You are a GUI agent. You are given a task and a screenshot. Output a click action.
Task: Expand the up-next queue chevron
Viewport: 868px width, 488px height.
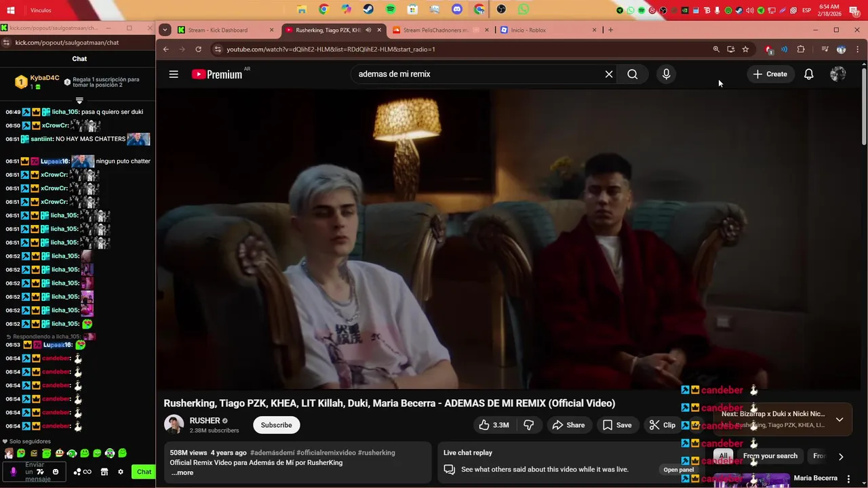coord(840,420)
